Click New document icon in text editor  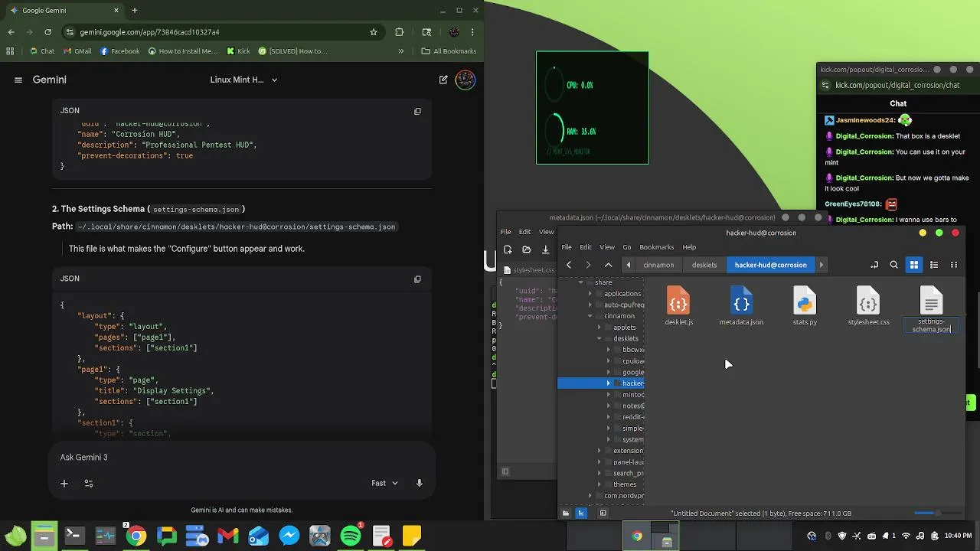508,249
